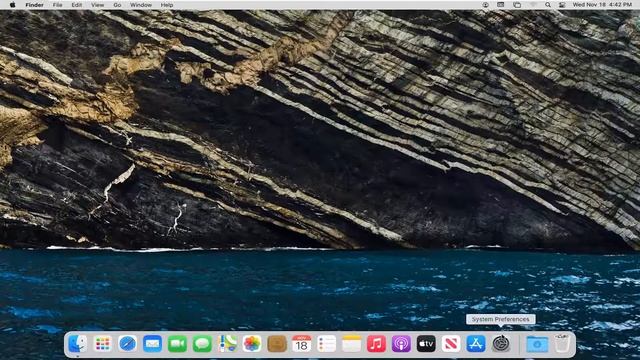Open the Window menu
The height and width of the screenshot is (360, 640).
click(x=141, y=5)
